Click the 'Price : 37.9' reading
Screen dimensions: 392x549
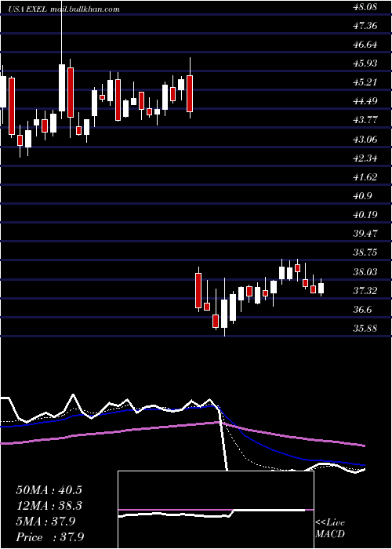tap(49, 537)
